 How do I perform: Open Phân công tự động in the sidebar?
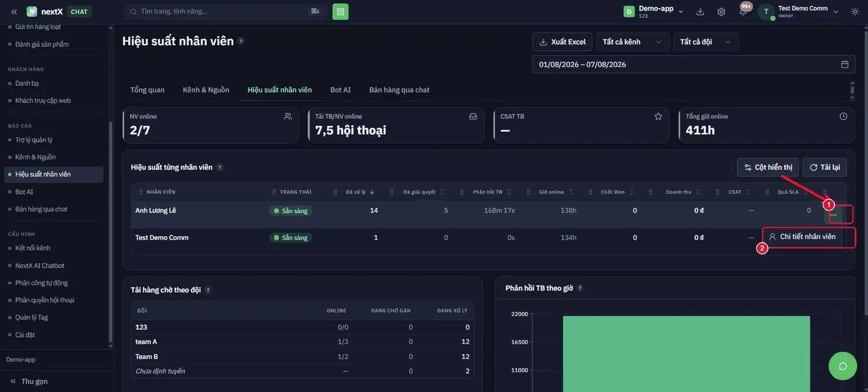(42, 283)
